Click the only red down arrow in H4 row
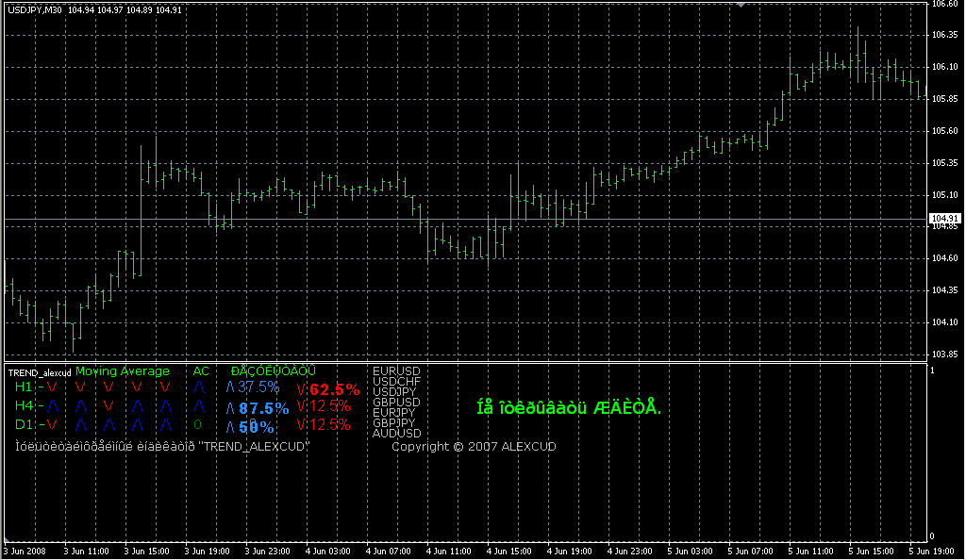966x560 pixels. click(x=108, y=405)
